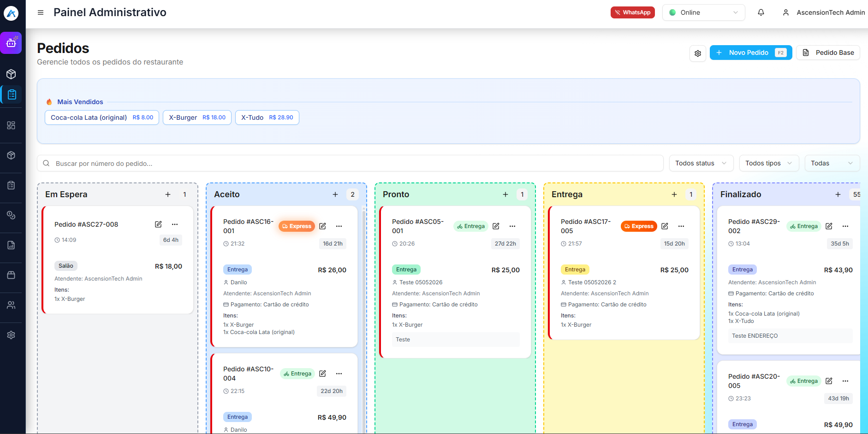
Task: Open the package box sidebar icon
Action: [11, 155]
